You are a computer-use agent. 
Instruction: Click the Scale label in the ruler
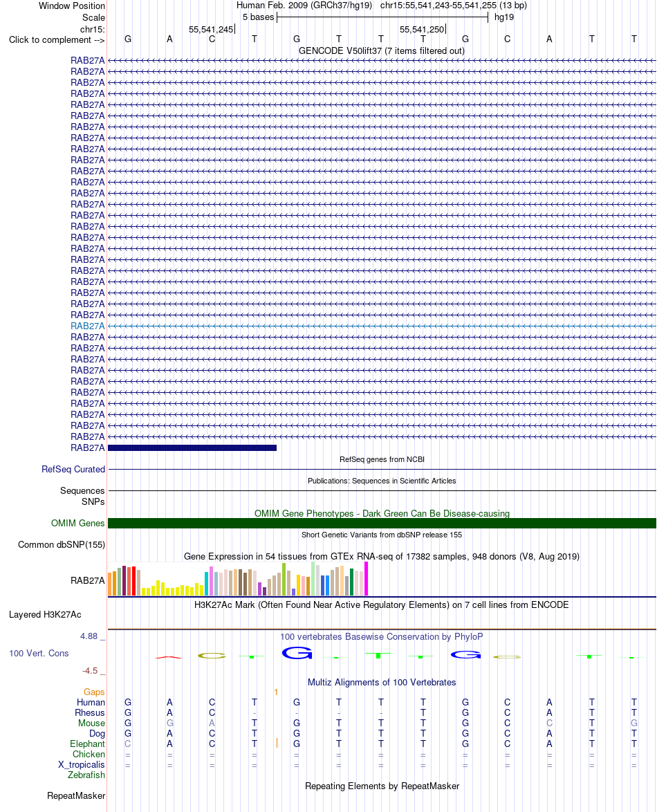93,17
